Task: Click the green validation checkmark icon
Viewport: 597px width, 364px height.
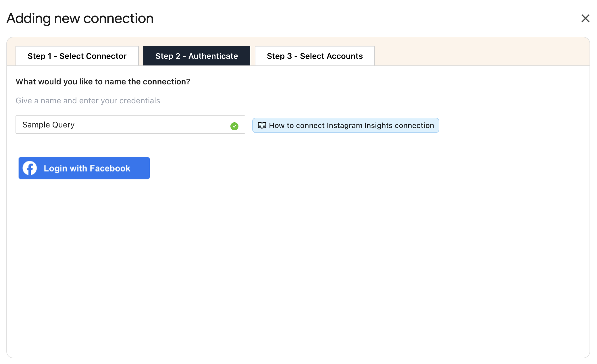Action: tap(234, 126)
